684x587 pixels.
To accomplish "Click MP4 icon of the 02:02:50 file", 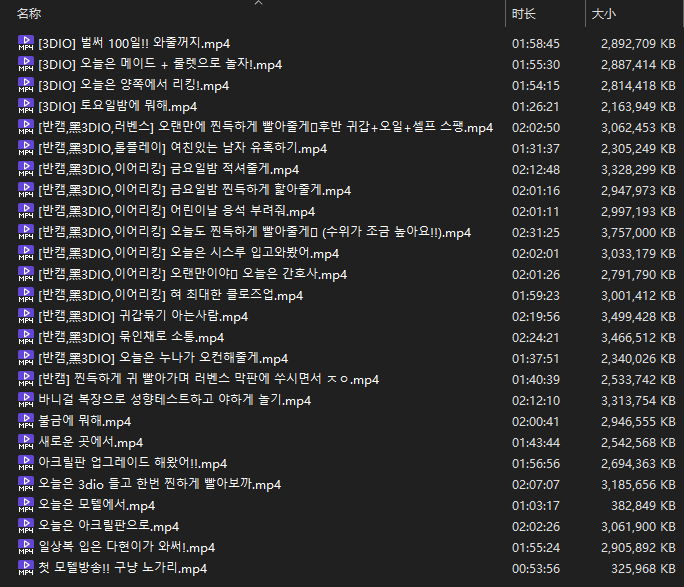I will (x=26, y=127).
